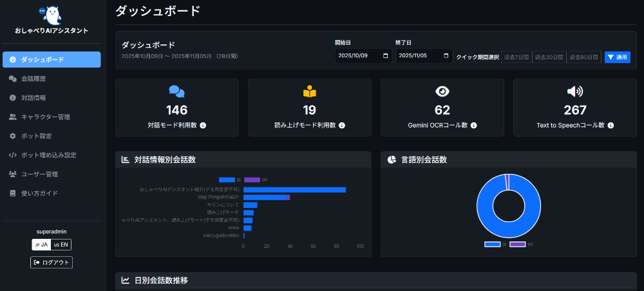Click info icon beside Gemini OCRコール数
644x291 pixels.
coord(473,126)
